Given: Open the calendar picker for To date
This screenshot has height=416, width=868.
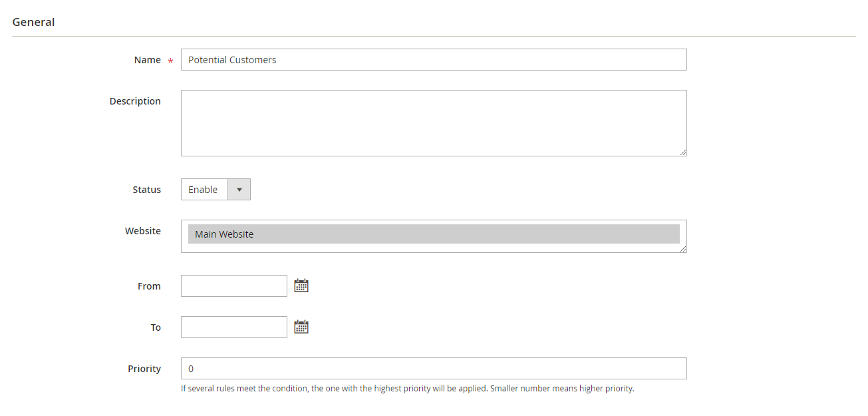Looking at the screenshot, I should pyautogui.click(x=301, y=327).
